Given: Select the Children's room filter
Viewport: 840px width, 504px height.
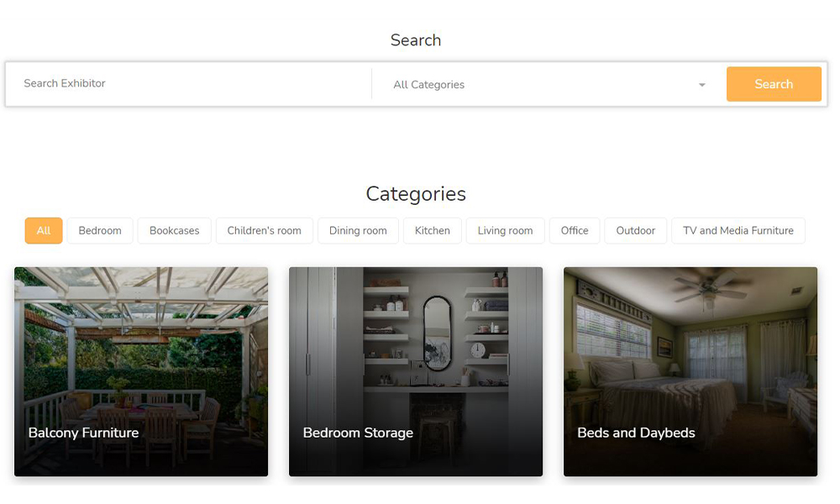Looking at the screenshot, I should (264, 231).
